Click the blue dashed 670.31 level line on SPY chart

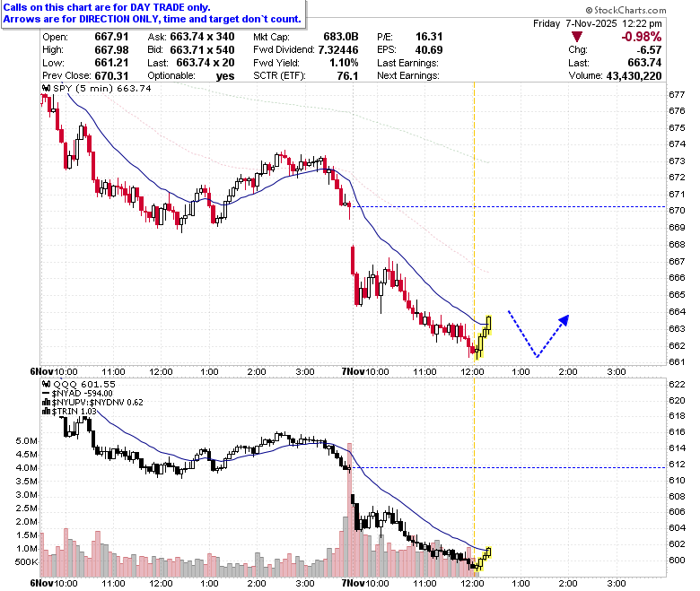(509, 206)
